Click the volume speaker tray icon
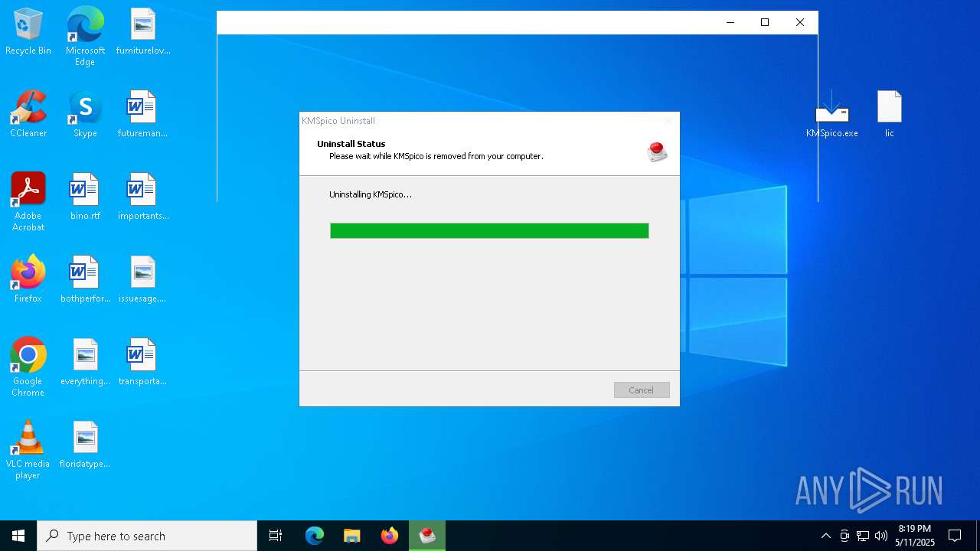 pyautogui.click(x=881, y=536)
